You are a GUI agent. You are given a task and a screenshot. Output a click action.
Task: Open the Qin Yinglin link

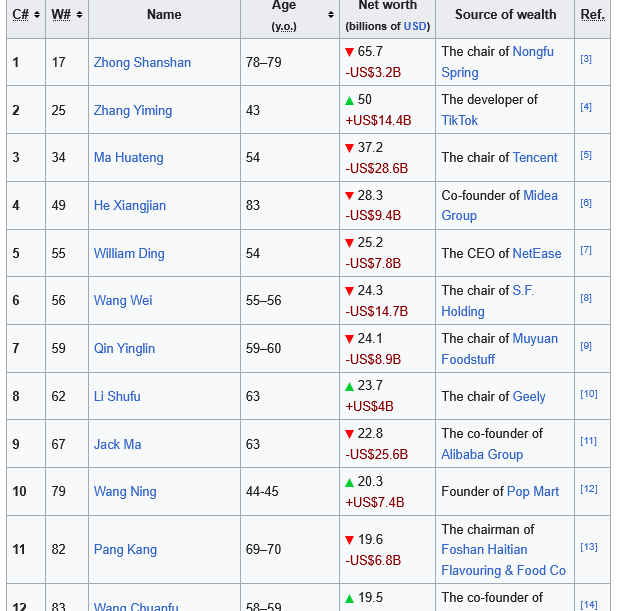pos(124,349)
